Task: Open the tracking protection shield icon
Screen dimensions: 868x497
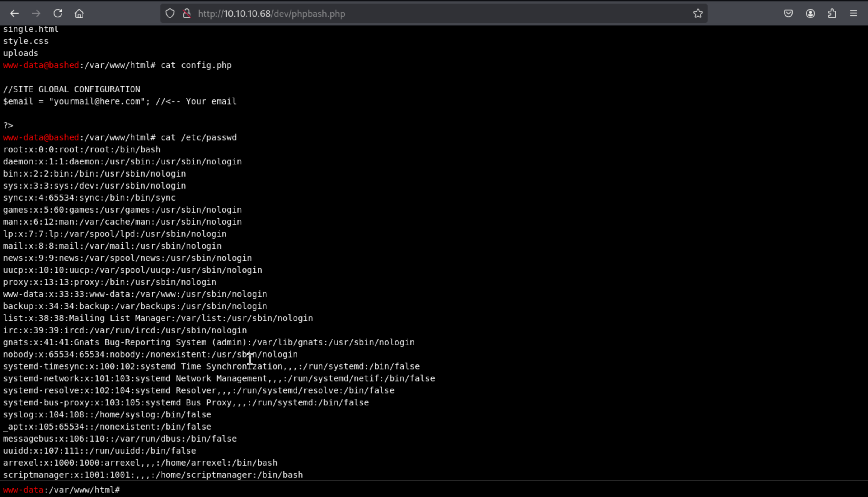Action: tap(170, 14)
